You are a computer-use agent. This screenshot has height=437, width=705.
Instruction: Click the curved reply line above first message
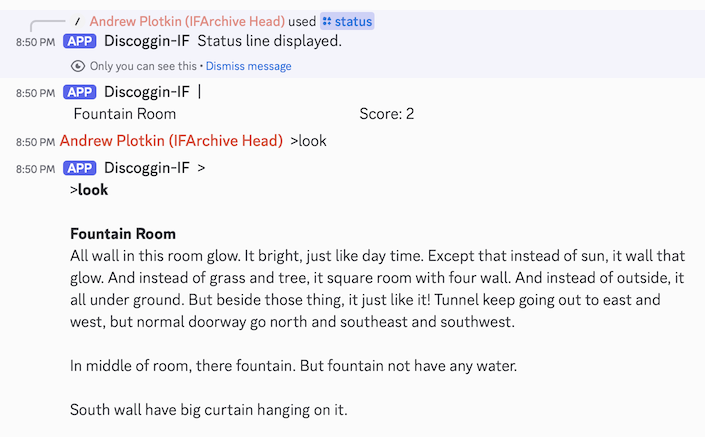coord(45,25)
